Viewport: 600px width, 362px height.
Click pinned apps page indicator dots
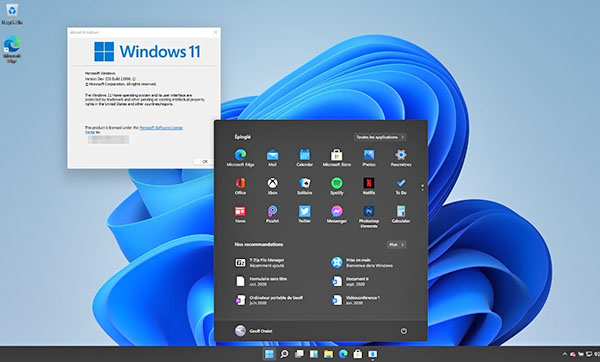(422, 188)
